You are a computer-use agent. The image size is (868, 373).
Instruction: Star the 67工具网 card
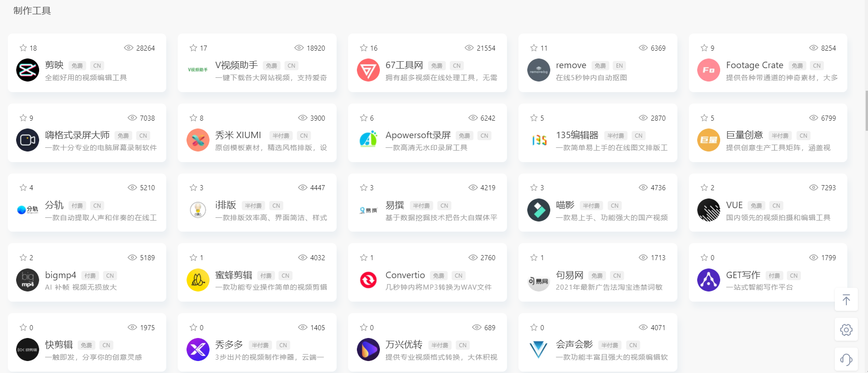pyautogui.click(x=364, y=47)
